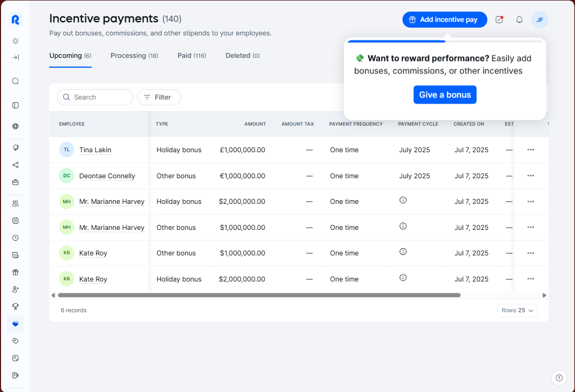Sort by the Type column header

[x=162, y=124]
